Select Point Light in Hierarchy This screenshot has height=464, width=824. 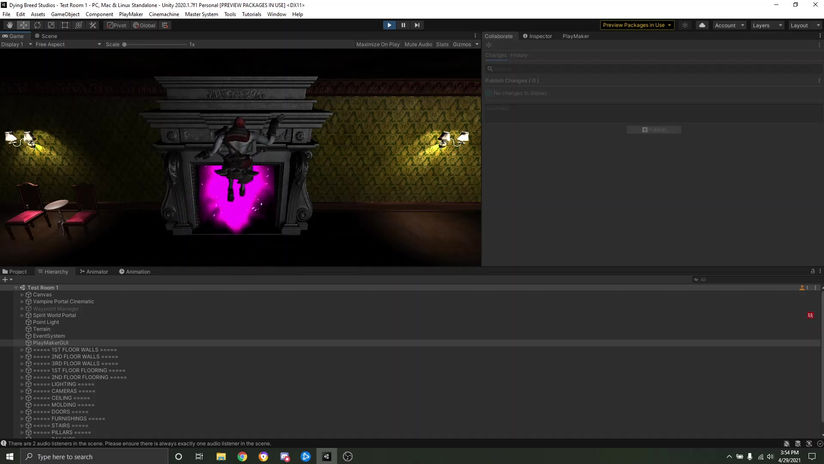click(46, 322)
